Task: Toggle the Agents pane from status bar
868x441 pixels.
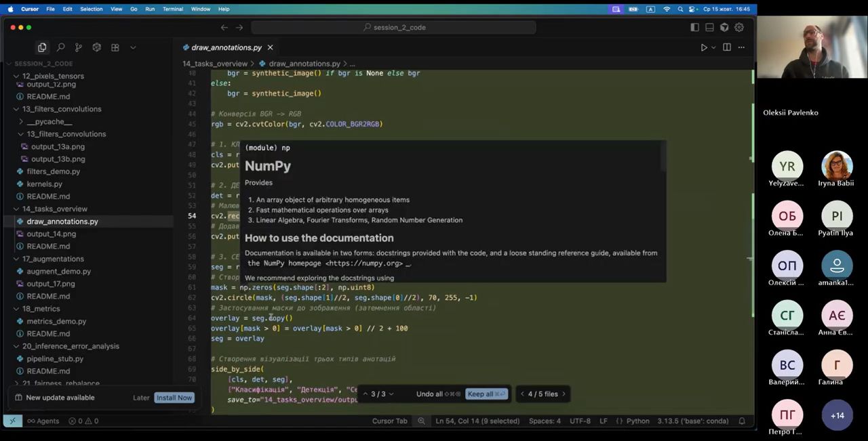Action: tap(43, 421)
